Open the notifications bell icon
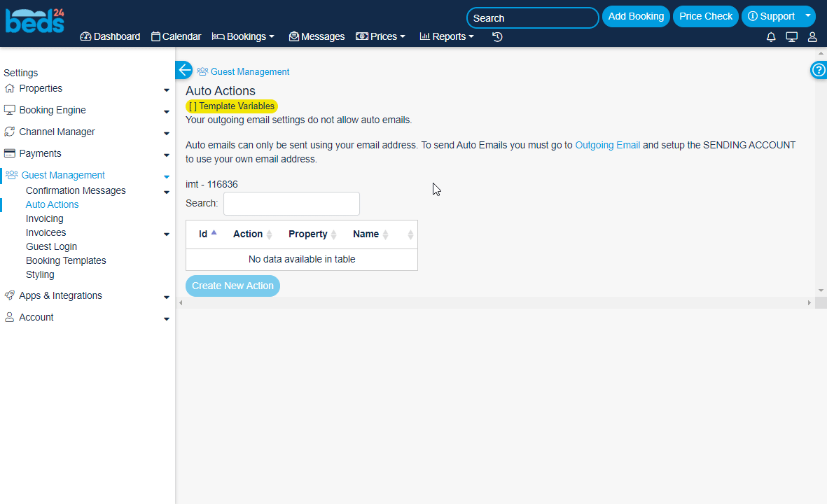Image resolution: width=827 pixels, height=504 pixels. coord(771,37)
